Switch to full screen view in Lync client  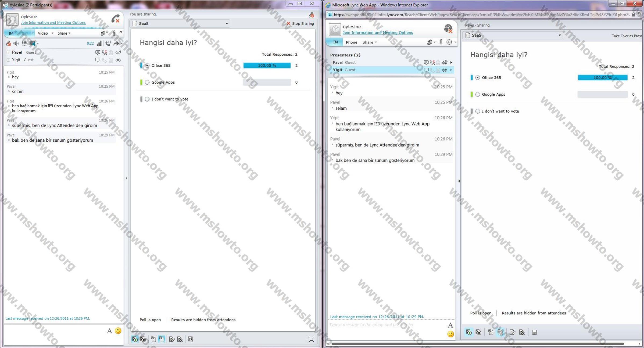(311, 339)
